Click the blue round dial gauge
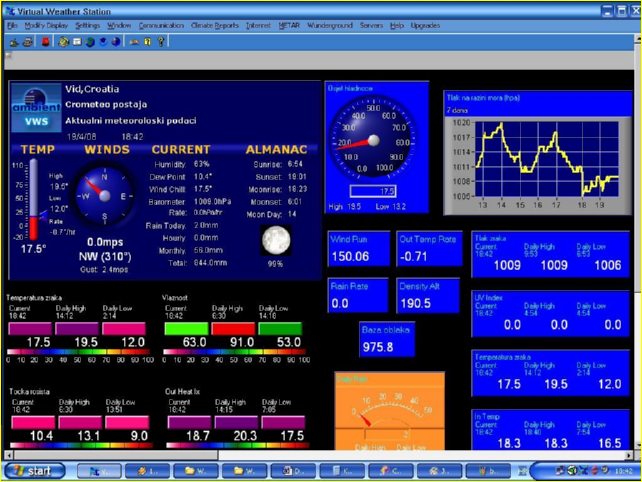 click(x=373, y=138)
